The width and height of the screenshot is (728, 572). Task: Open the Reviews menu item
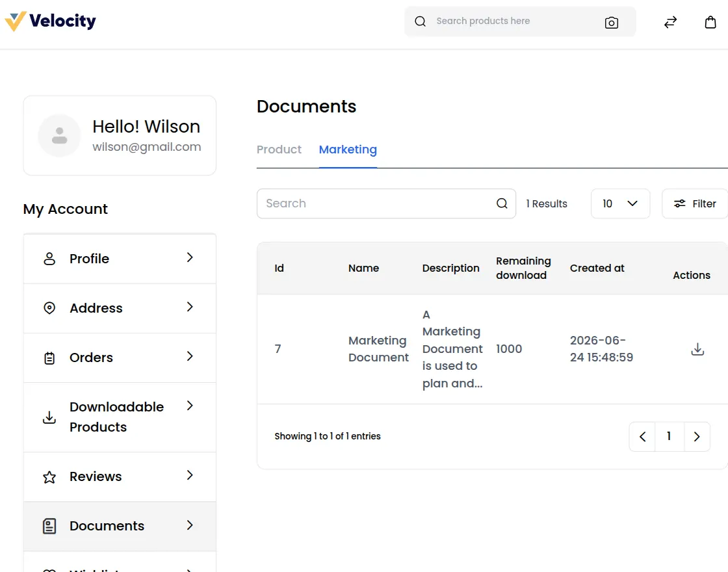(120, 476)
